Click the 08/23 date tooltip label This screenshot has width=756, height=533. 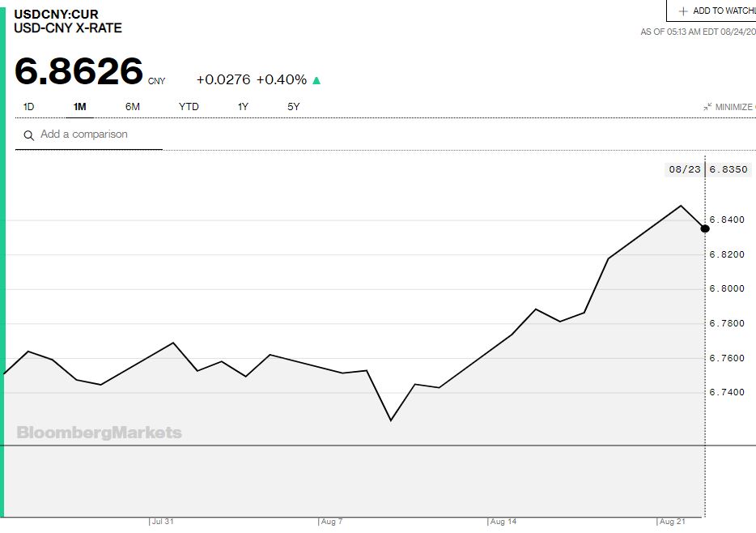(684, 170)
